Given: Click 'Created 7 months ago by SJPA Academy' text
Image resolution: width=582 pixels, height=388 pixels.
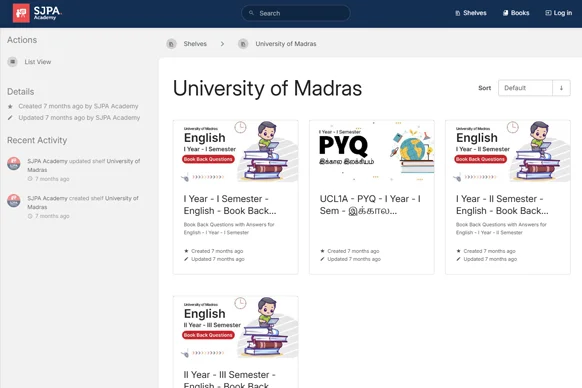Looking at the screenshot, I should pos(78,106).
